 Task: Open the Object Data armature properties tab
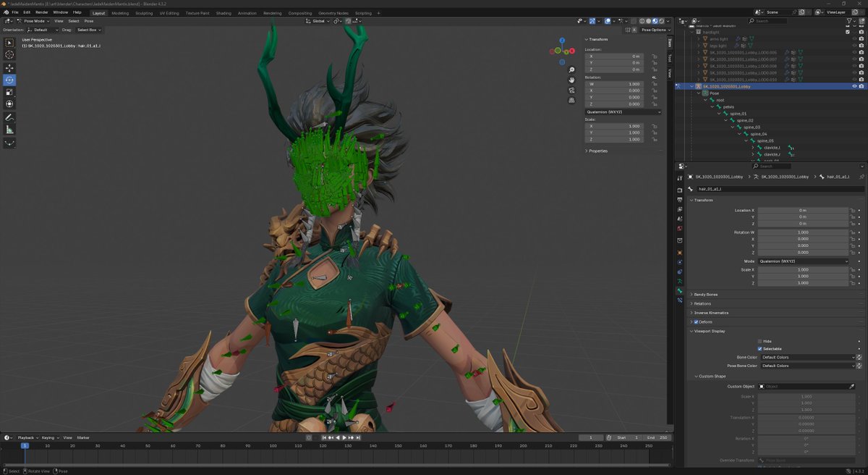click(x=679, y=281)
